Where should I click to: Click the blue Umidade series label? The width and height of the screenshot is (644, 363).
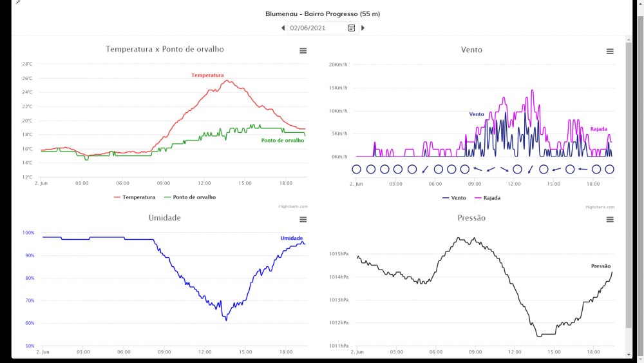pyautogui.click(x=292, y=238)
